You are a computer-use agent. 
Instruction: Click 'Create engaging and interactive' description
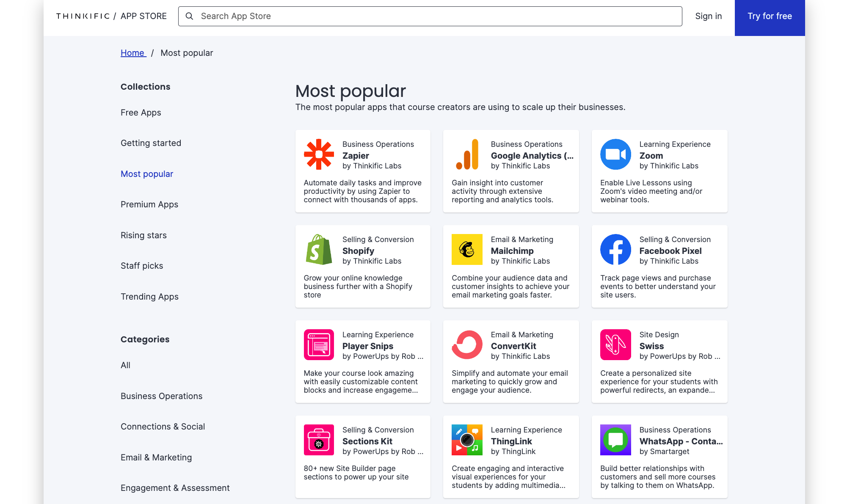[508, 477]
